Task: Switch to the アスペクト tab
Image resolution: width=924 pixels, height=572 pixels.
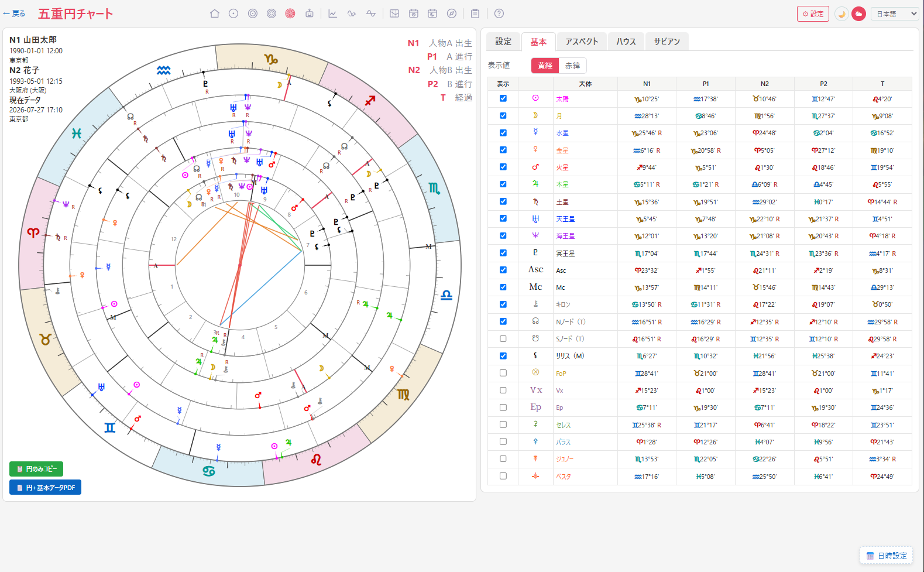Action: pyautogui.click(x=582, y=42)
